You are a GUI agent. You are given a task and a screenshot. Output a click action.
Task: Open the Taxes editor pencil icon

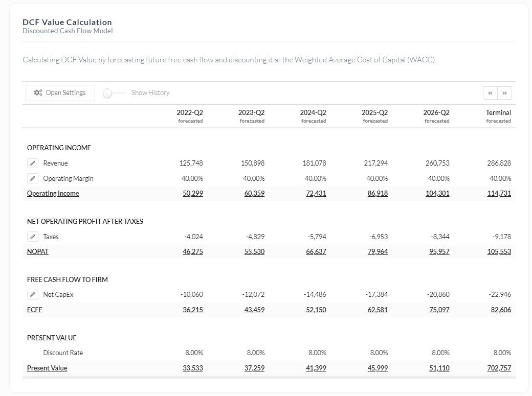33,237
